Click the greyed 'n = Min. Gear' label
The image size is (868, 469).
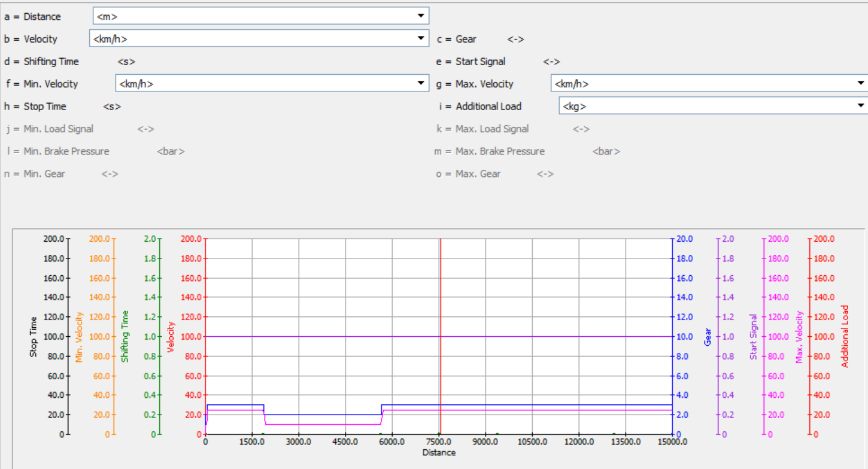pyautogui.click(x=35, y=173)
